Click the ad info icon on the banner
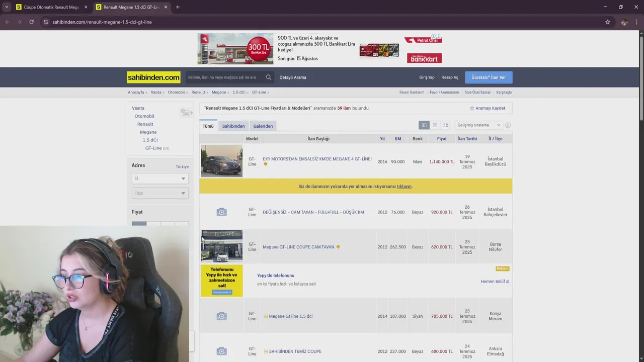644x362 pixels. pyautogui.click(x=434, y=36)
